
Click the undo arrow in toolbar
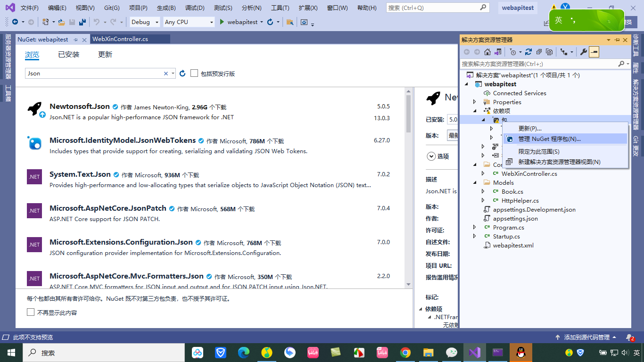coord(96,22)
